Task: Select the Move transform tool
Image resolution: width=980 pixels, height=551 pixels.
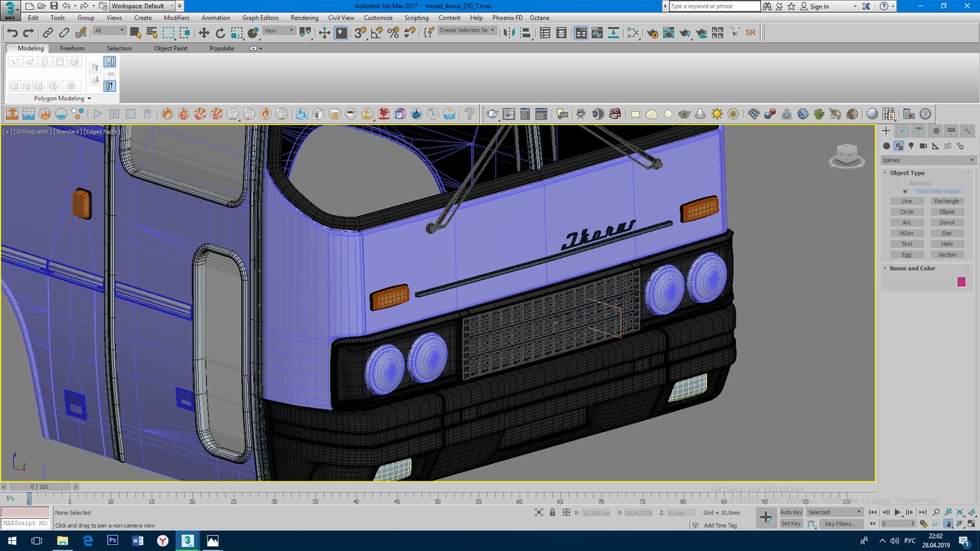Action: coord(204,33)
